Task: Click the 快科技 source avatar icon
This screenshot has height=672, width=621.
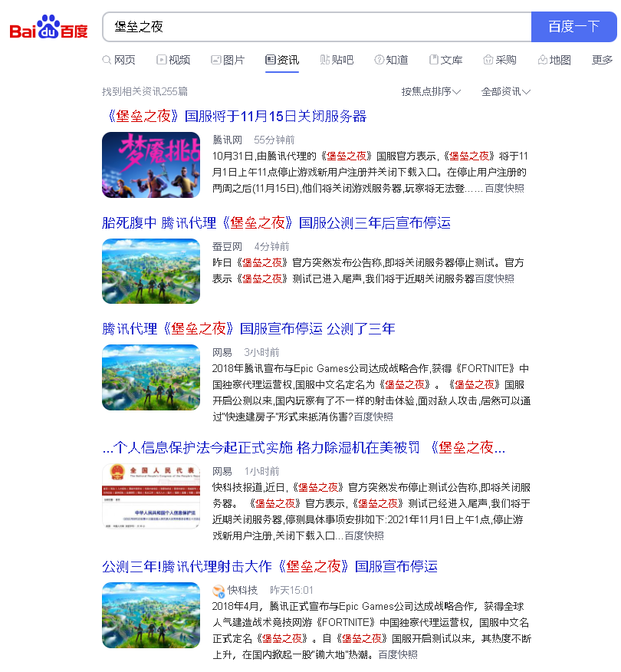Action: 219,591
